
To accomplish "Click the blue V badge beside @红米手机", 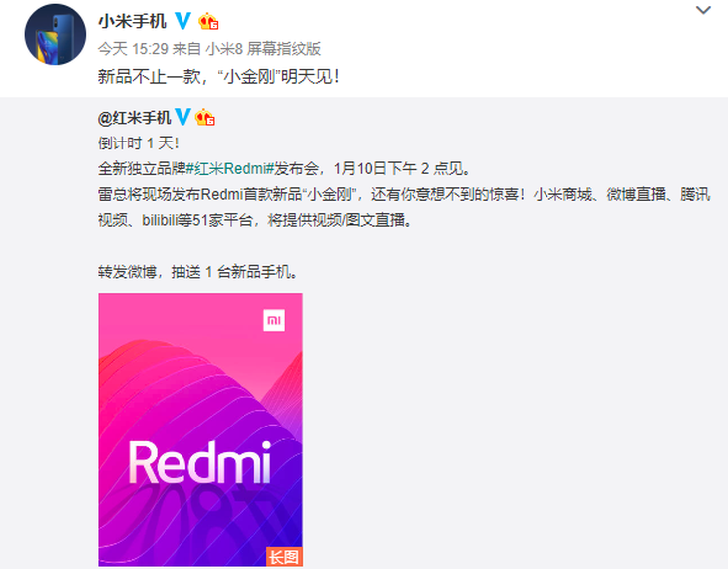I will 182,117.
